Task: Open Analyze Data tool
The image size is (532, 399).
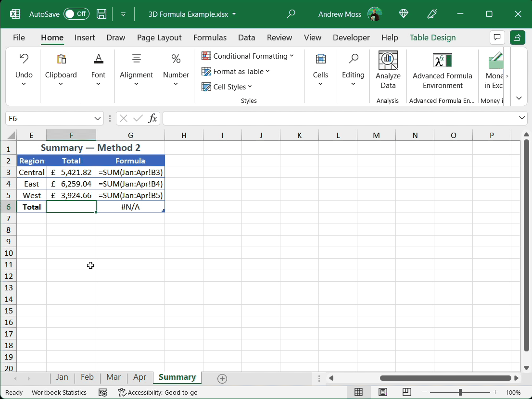Action: point(388,70)
